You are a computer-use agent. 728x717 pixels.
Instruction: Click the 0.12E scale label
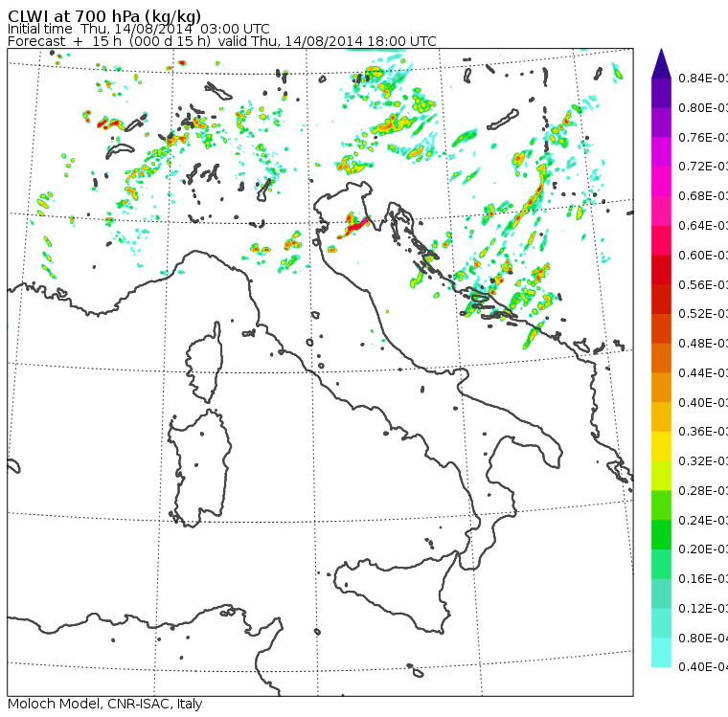point(703,608)
